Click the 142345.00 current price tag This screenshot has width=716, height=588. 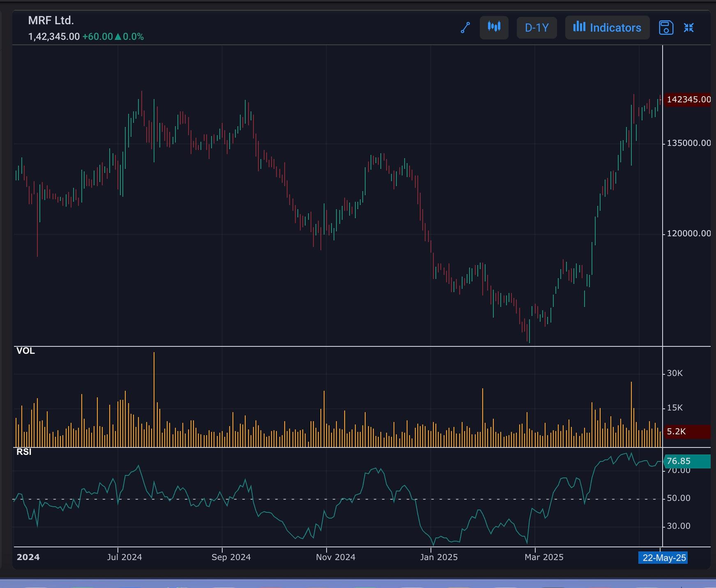pyautogui.click(x=687, y=99)
